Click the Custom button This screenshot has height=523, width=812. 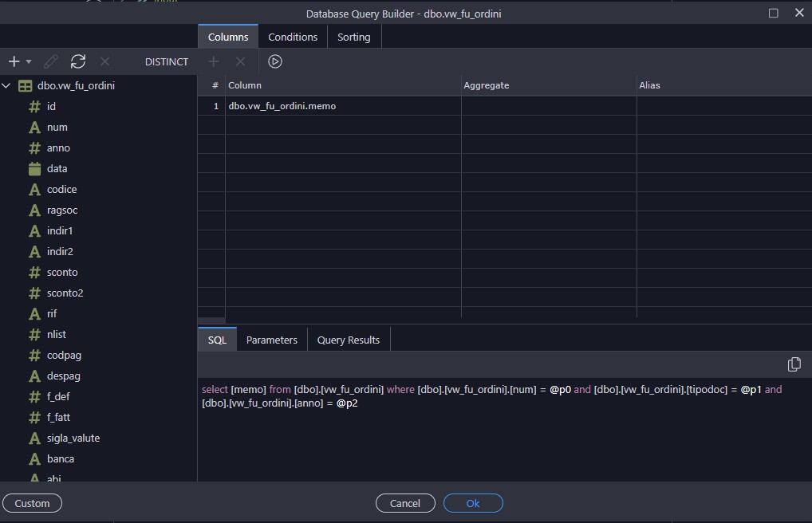pos(32,503)
